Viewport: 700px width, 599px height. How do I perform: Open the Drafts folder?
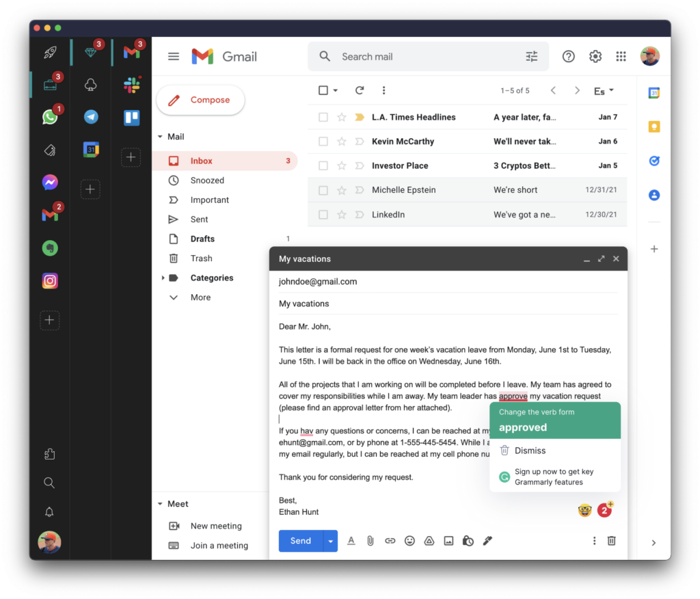point(202,239)
